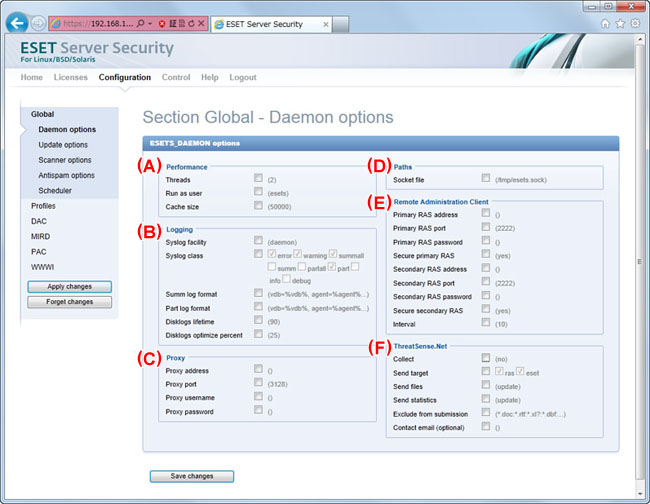The height and width of the screenshot is (504, 650).
Task: Enable the Syslog class checkbox
Action: click(258, 254)
